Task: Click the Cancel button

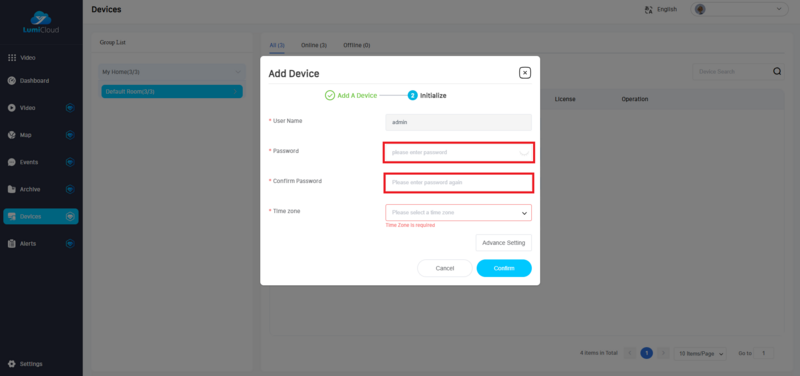Action: (444, 268)
